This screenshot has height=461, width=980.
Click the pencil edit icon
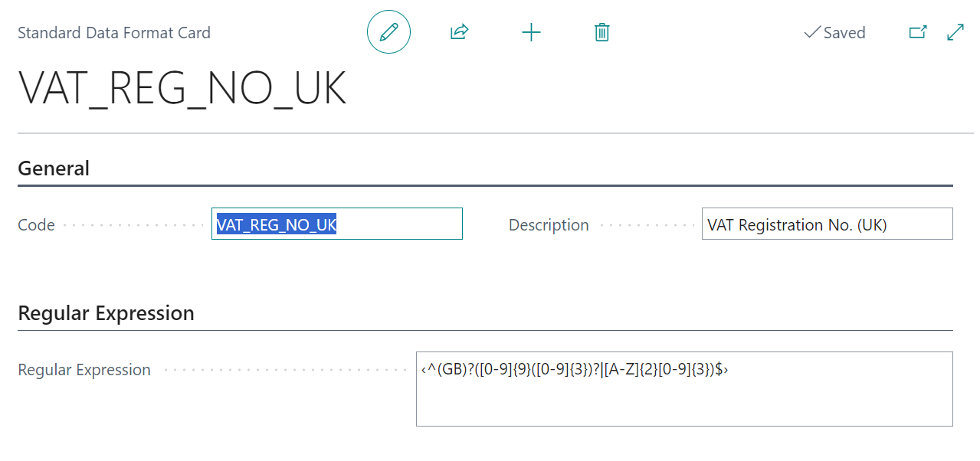pos(388,32)
